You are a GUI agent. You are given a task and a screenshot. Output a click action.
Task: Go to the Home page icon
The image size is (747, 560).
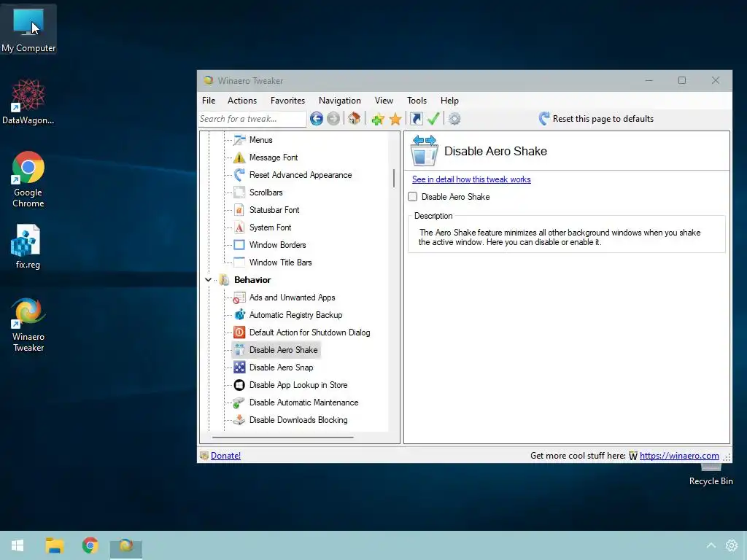click(x=354, y=119)
